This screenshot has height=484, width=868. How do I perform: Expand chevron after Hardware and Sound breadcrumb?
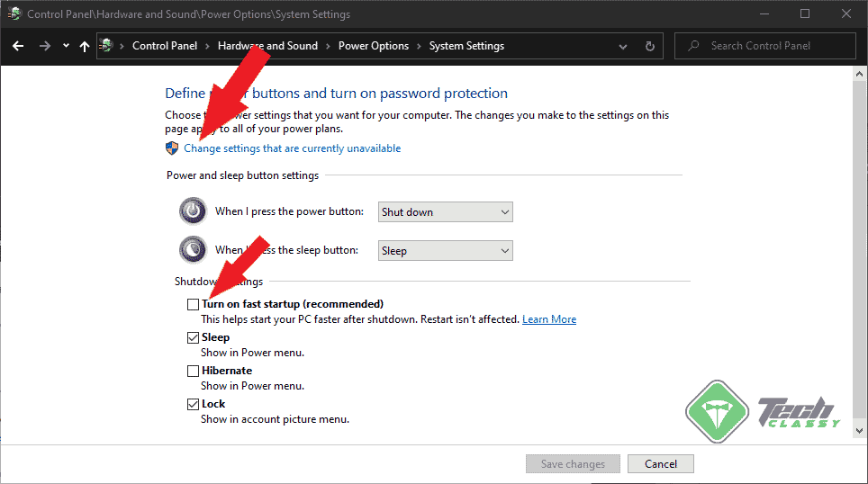click(328, 47)
